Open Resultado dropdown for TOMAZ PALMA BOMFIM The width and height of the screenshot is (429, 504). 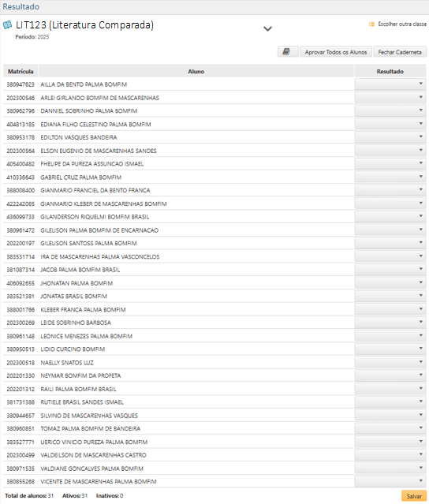[x=390, y=428]
